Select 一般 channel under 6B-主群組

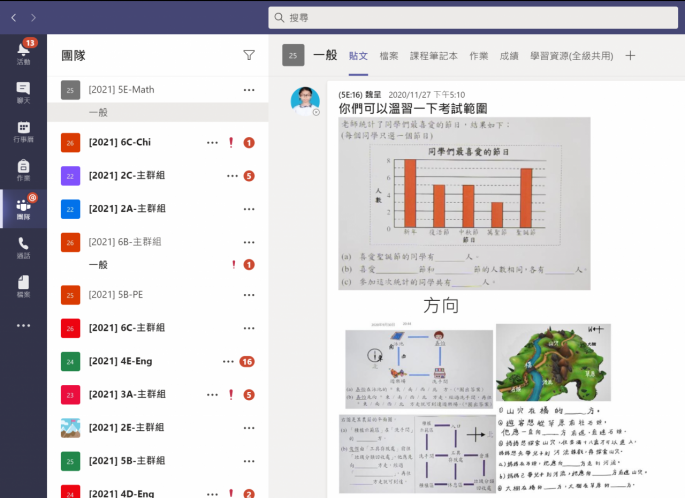tap(158, 265)
